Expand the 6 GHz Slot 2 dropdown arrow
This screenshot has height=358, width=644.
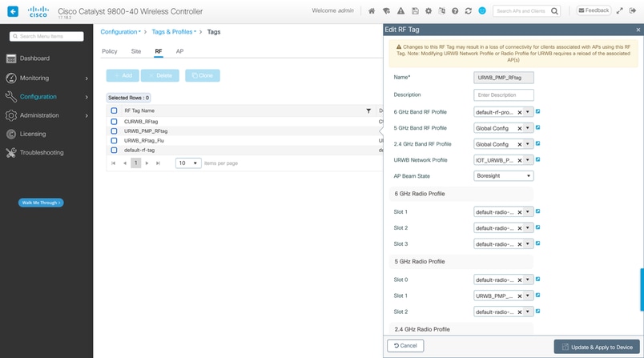tap(528, 228)
